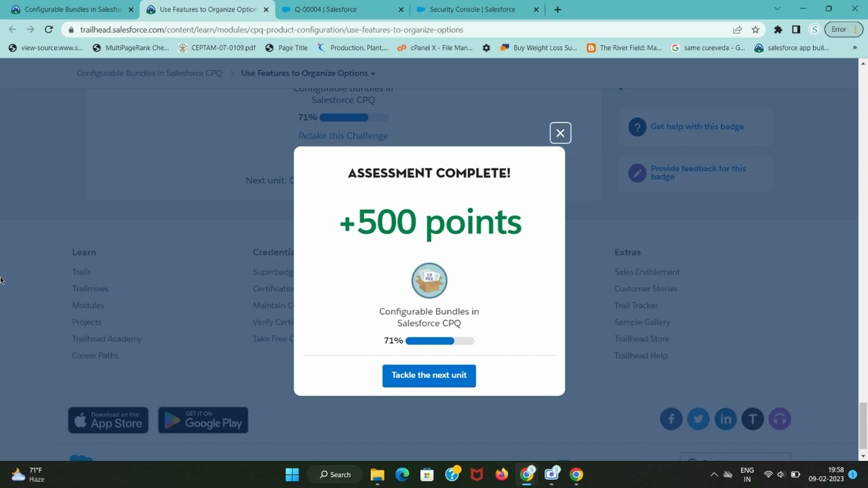Open Buy Weight Loss Su... bookmark
Screen dimensions: 868x488
538,48
